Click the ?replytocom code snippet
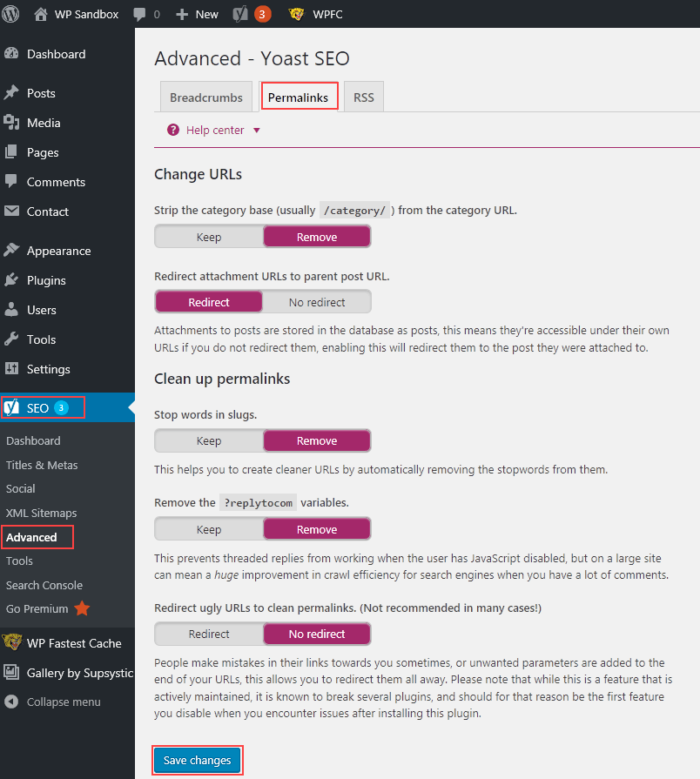 click(x=259, y=503)
